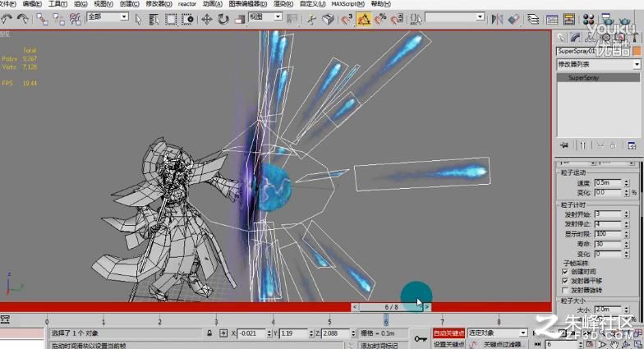Click the Render Scene teapot icon
This screenshot has width=644, height=349.
(x=607, y=19)
